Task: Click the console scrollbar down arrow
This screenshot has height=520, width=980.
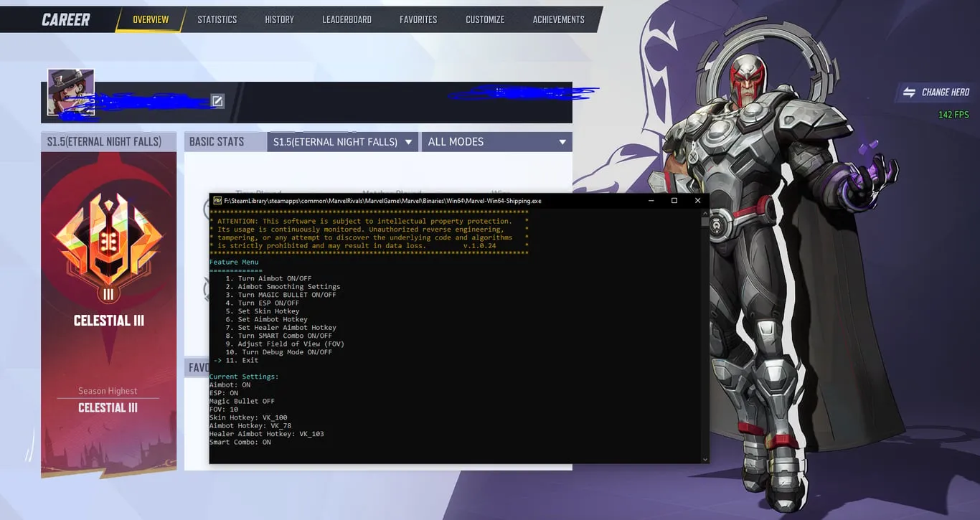Action: [x=705, y=459]
